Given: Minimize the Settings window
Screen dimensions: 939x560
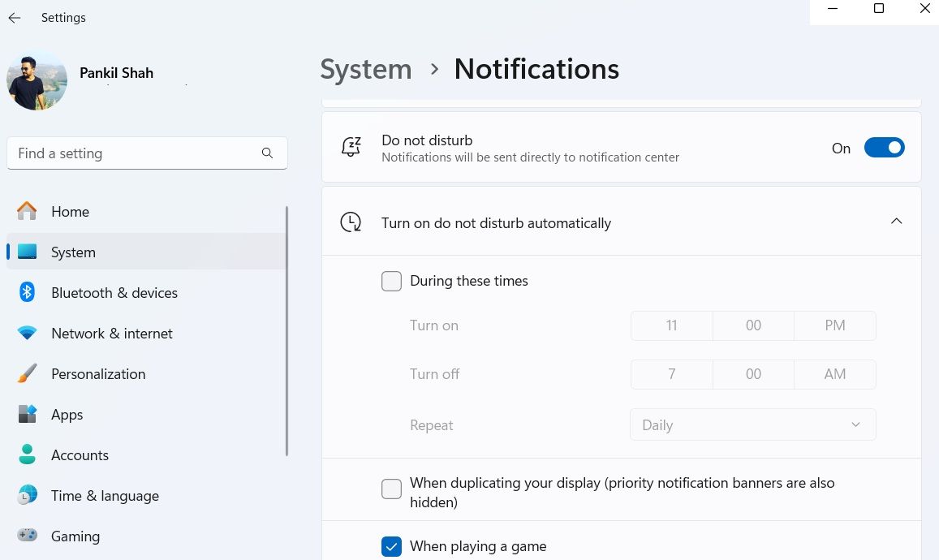Looking at the screenshot, I should pos(833,8).
